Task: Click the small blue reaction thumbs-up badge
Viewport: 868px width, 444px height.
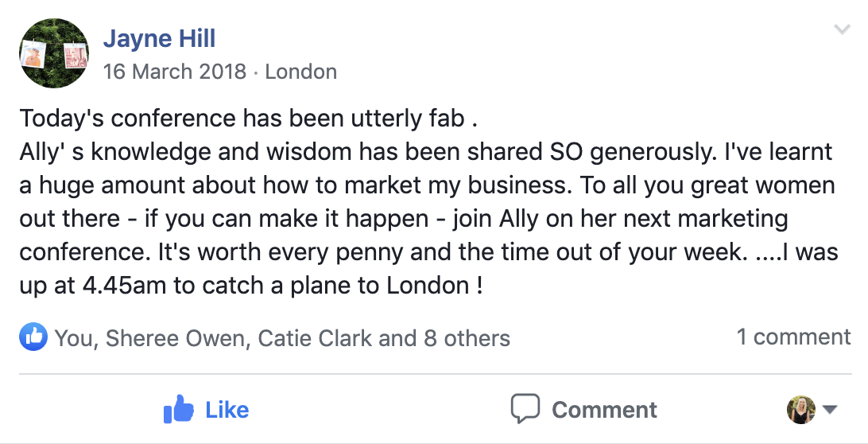Action: (x=33, y=337)
